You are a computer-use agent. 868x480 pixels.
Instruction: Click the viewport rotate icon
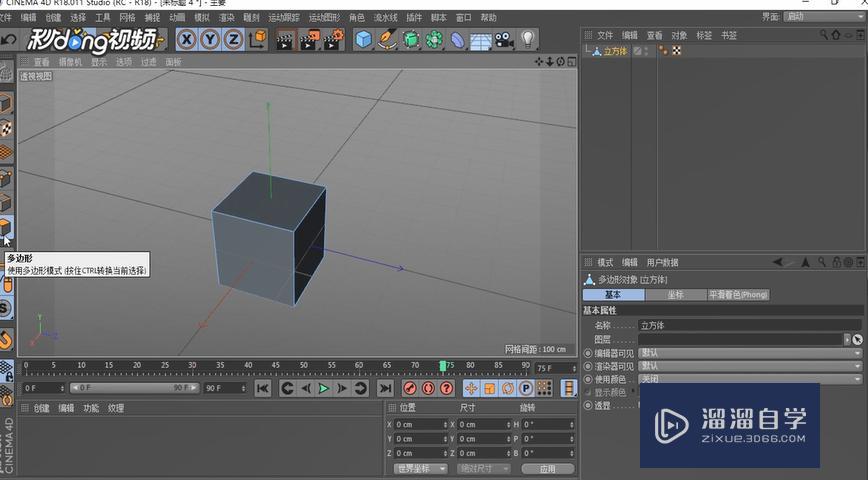click(x=560, y=61)
